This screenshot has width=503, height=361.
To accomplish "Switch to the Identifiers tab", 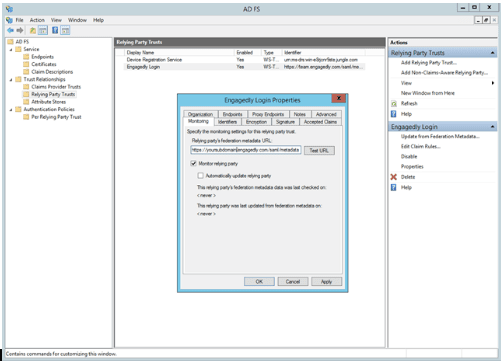I will 227,122.
